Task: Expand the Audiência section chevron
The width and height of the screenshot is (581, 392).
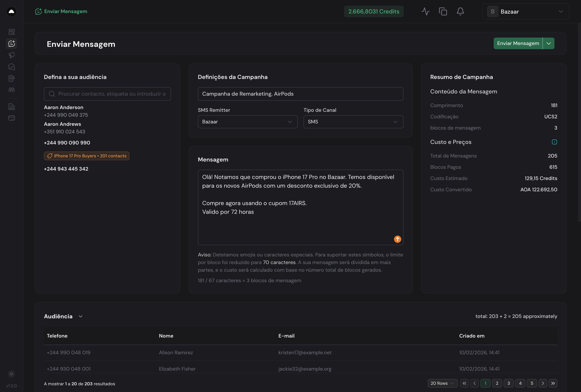Action: click(x=80, y=316)
